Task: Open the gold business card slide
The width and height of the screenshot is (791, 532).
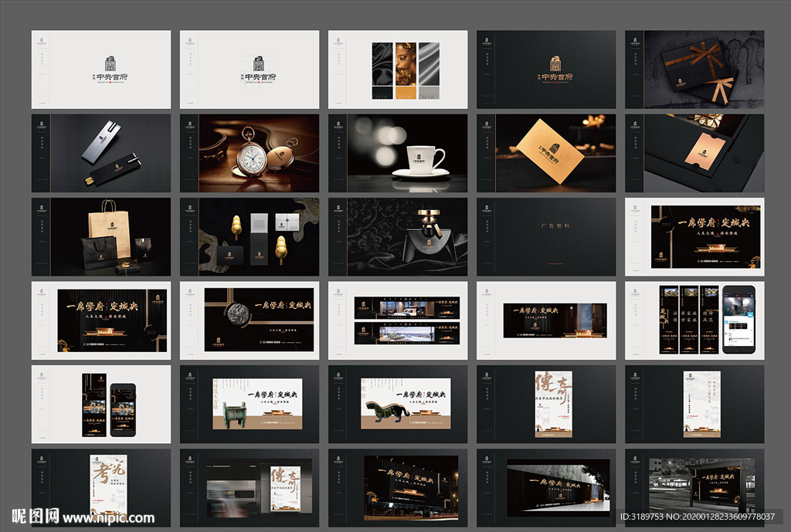Action: 546,154
